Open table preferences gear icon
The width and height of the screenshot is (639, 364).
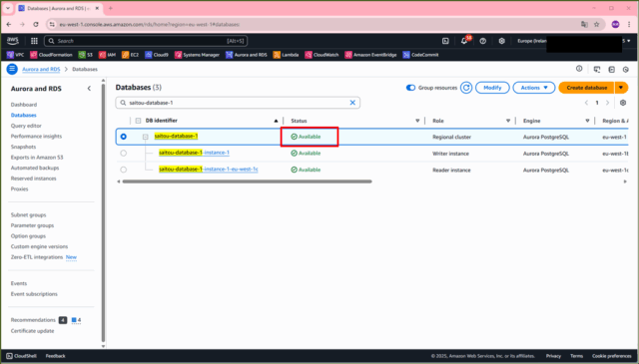tap(623, 103)
